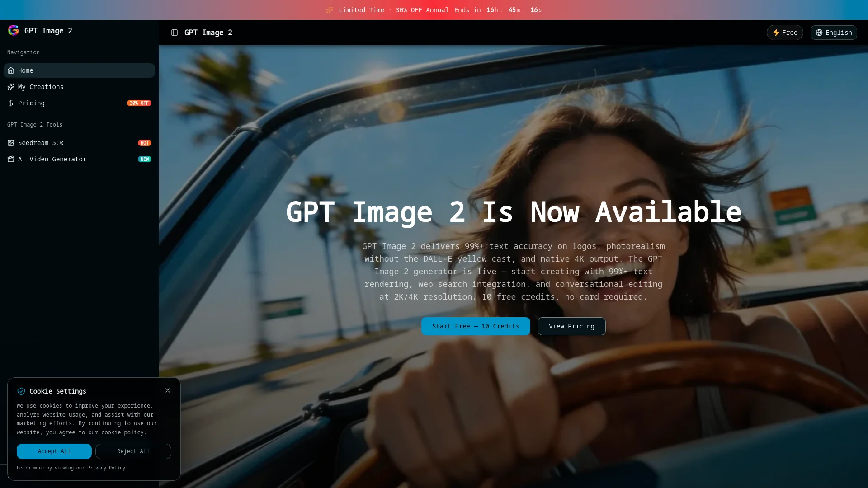Open the English language dropdown

click(834, 33)
